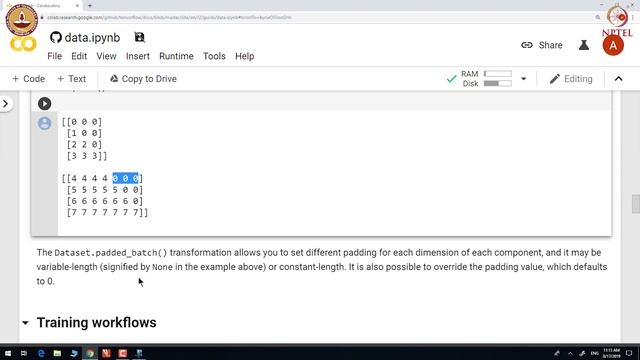This screenshot has width=640, height=360.
Task: Open the notification center icon
Action: click(629, 353)
